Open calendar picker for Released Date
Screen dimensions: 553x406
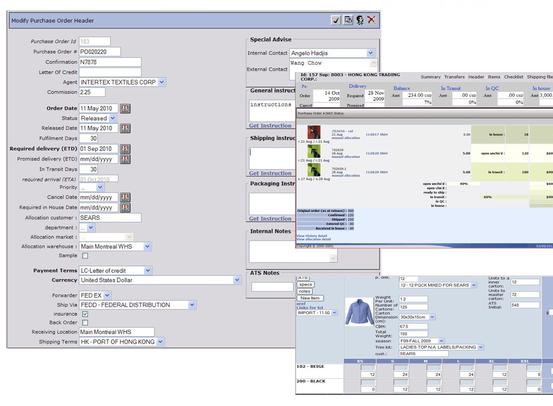point(125,128)
